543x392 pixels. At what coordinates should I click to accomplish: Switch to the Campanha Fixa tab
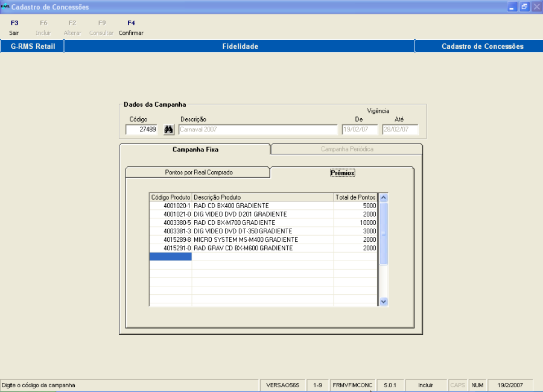pyautogui.click(x=195, y=150)
